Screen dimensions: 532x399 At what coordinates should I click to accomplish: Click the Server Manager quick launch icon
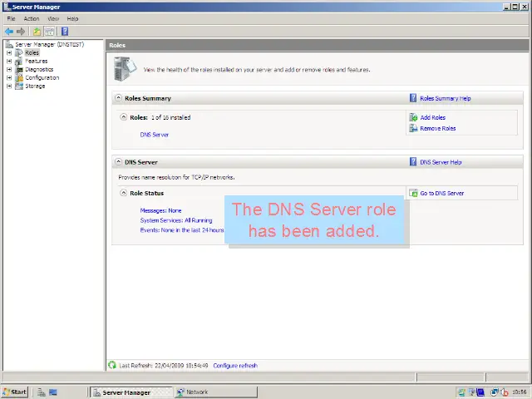(42, 392)
